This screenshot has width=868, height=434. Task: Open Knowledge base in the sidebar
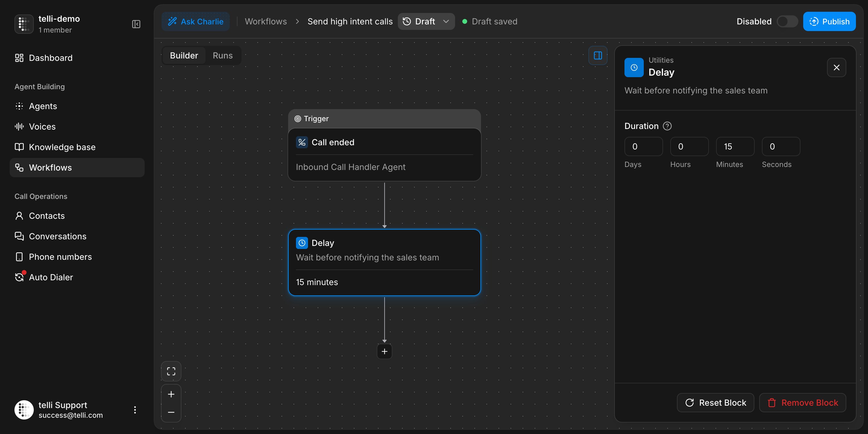point(77,147)
